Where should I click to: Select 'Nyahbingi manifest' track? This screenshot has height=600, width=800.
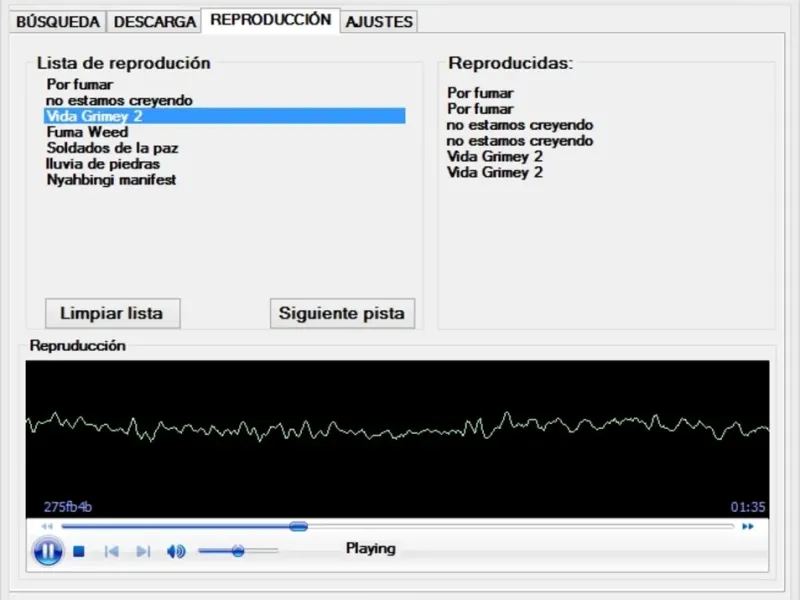[225, 180]
